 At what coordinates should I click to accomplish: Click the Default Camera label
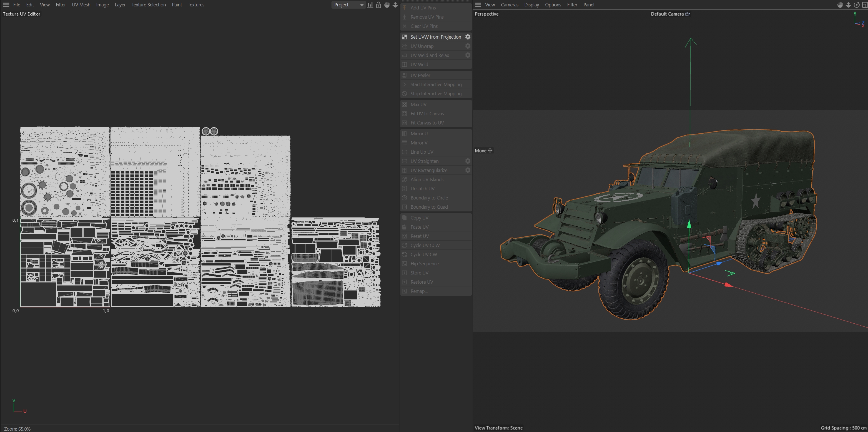click(x=667, y=14)
